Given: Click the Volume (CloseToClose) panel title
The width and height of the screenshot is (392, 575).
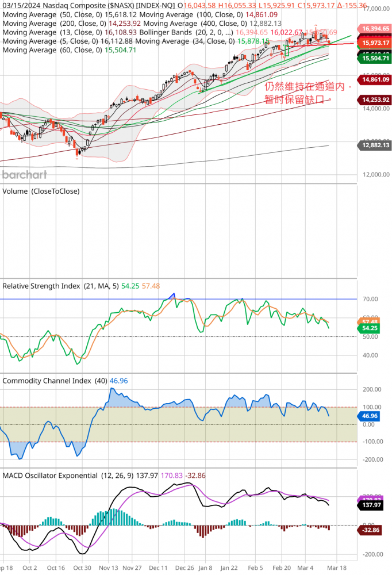Looking at the screenshot, I should 41,191.
